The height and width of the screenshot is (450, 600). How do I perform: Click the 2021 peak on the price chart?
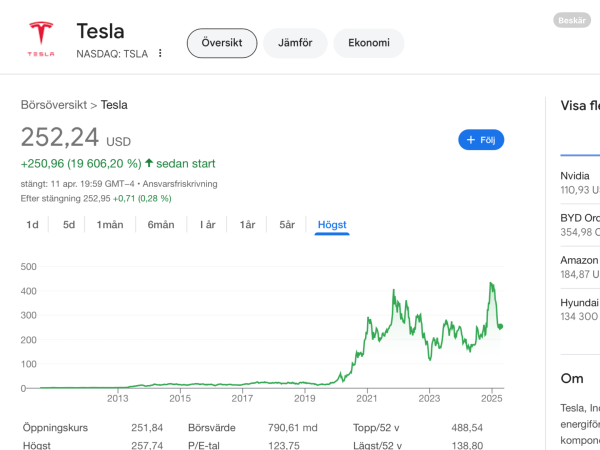point(396,291)
